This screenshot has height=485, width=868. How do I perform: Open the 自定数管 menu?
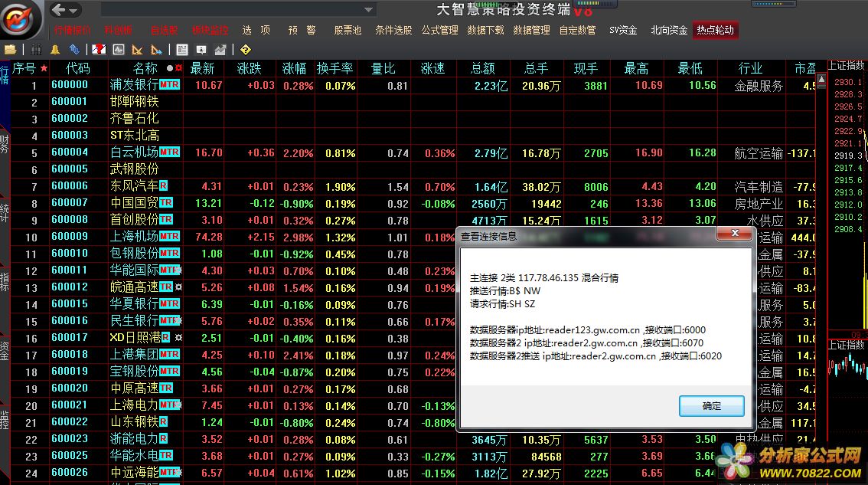click(x=577, y=30)
